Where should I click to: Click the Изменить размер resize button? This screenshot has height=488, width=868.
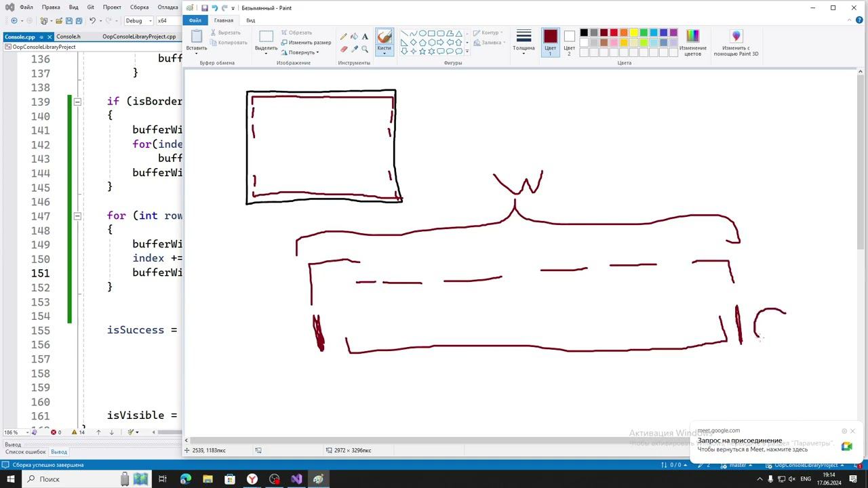[307, 42]
